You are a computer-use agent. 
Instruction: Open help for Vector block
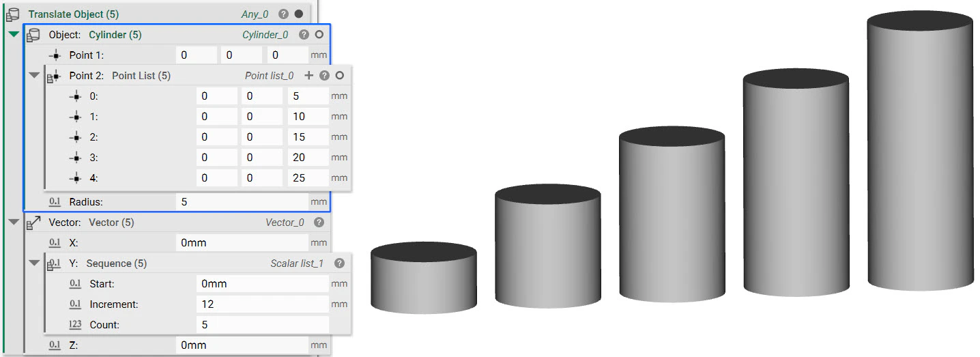pos(319,223)
